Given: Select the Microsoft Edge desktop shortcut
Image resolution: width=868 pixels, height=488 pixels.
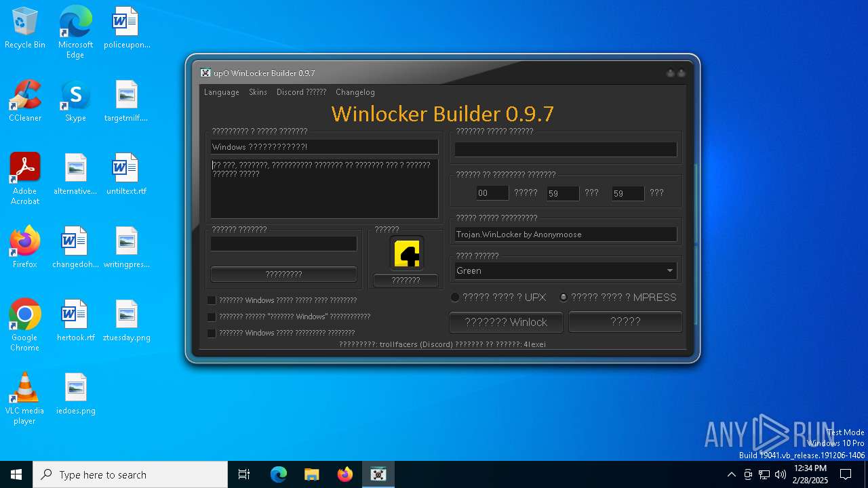Looking at the screenshot, I should (x=75, y=32).
